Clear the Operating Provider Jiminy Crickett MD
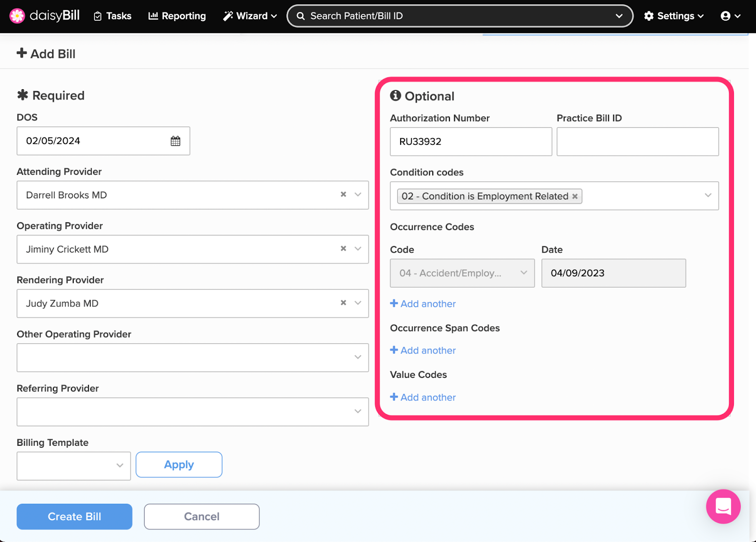This screenshot has width=756, height=542. 344,248
